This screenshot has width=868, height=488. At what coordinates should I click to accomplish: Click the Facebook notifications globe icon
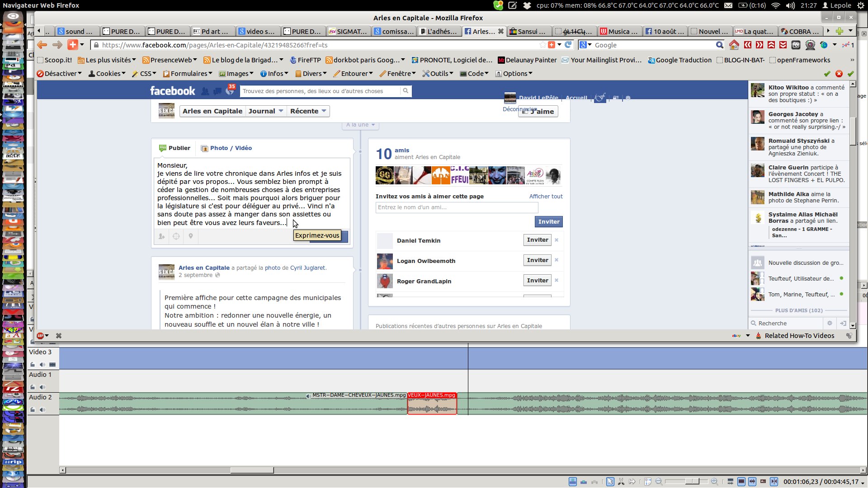pos(230,91)
